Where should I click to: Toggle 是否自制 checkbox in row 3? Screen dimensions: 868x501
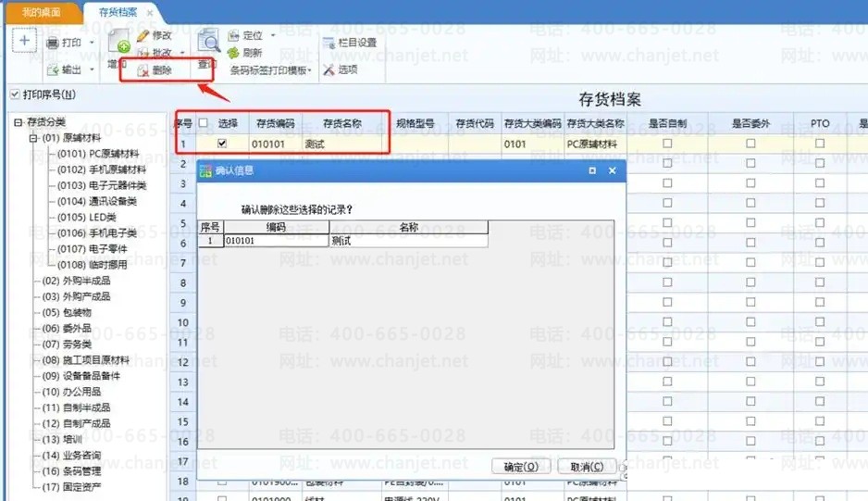coord(667,183)
